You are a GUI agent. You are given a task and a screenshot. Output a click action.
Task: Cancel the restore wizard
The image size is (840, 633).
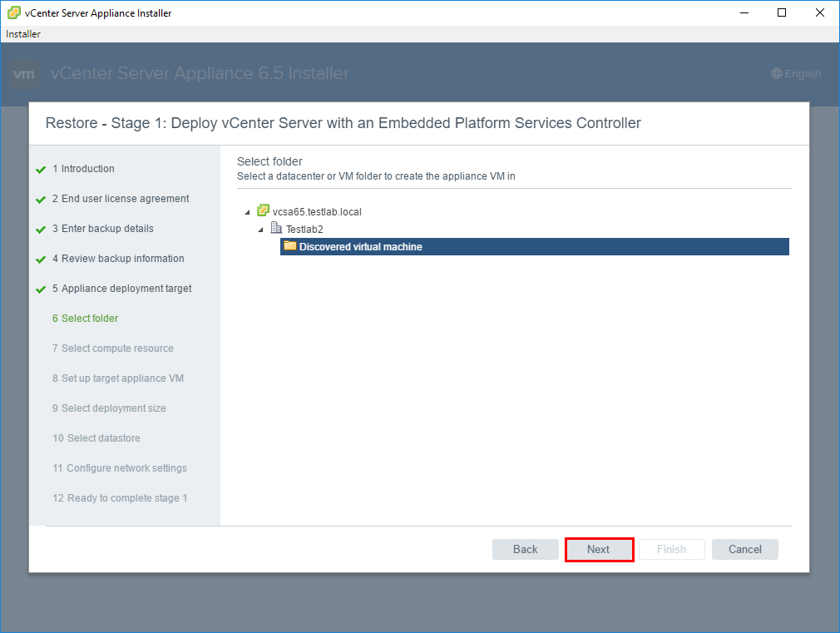point(744,549)
